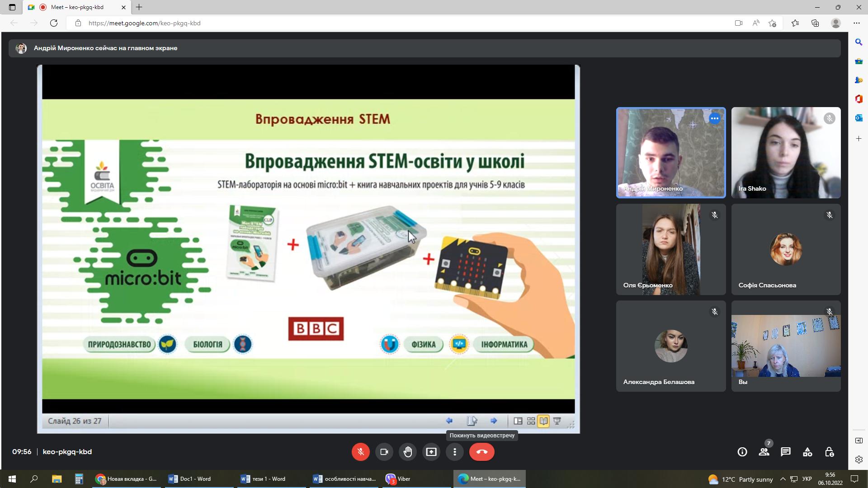This screenshot has width=868, height=488.
Task: Click the address bar URL
Action: 145,23
